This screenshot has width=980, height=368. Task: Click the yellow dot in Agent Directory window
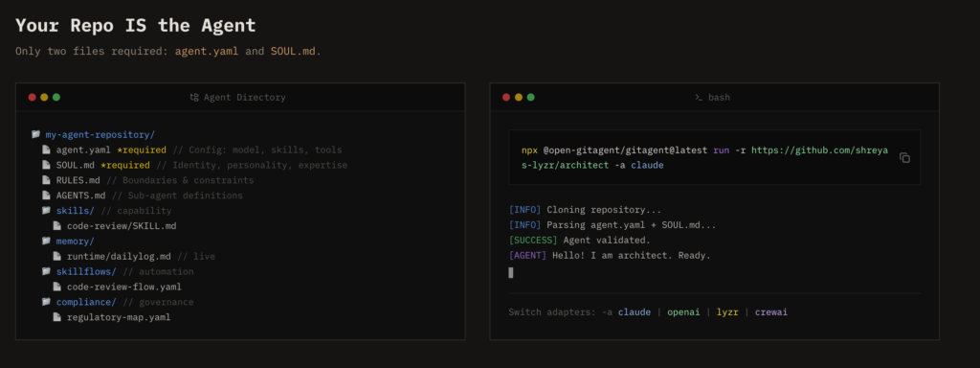click(44, 97)
